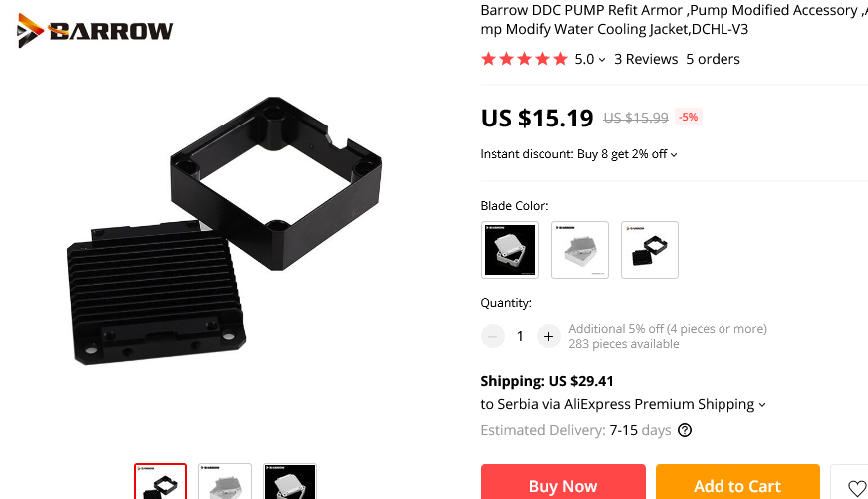Expand Instant discount Buy 8 details
Screen dimensions: 868x499
tap(579, 154)
